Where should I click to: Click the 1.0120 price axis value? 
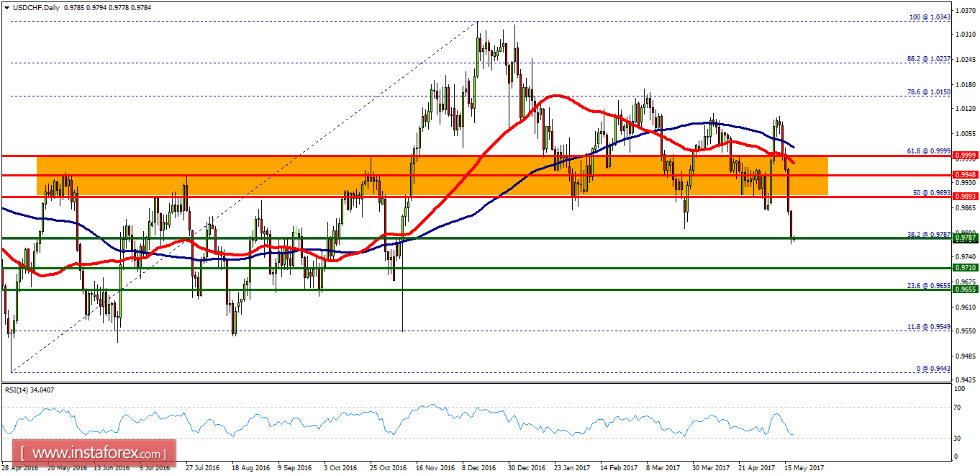tap(965, 109)
